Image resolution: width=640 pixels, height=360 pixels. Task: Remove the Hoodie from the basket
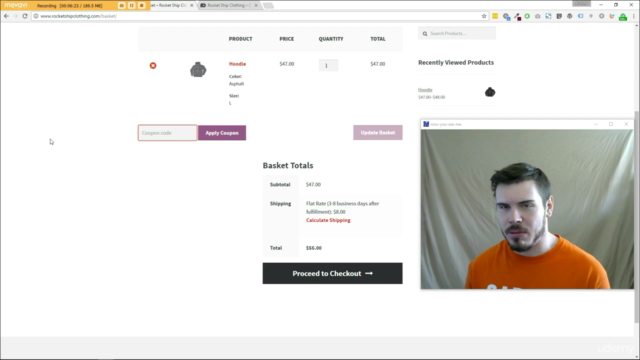coord(153,65)
